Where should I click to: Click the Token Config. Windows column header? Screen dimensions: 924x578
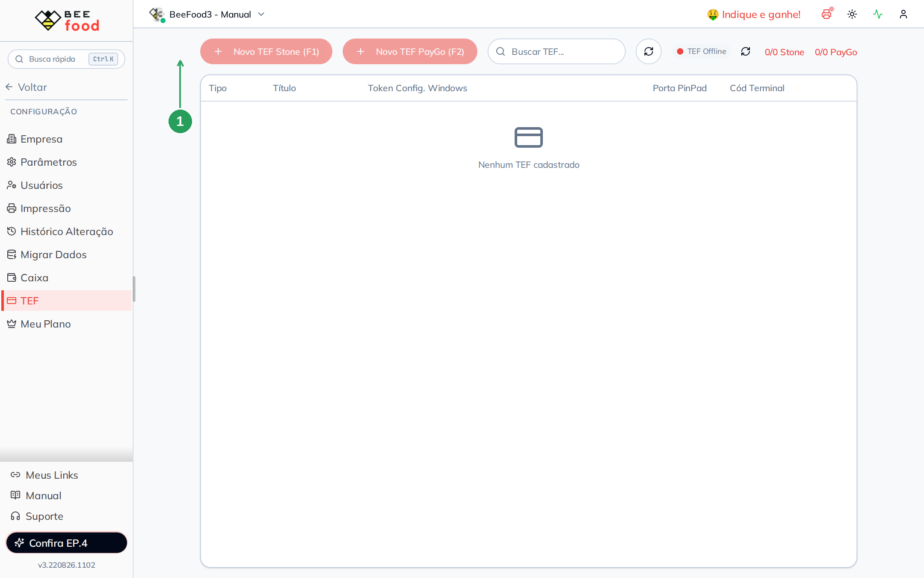click(x=418, y=88)
